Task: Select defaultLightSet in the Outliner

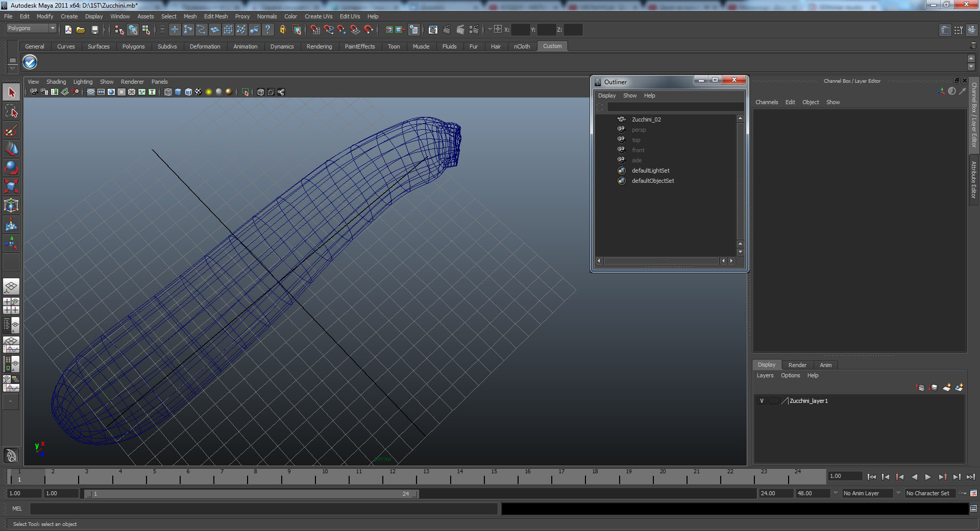Action: (x=651, y=171)
